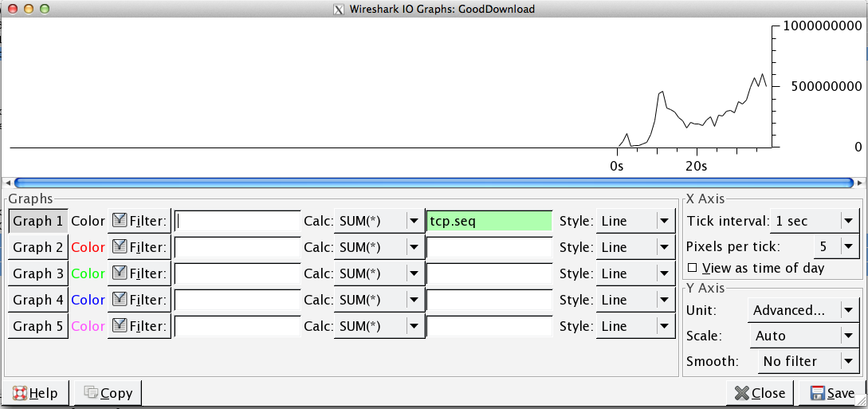
Task: Click the Help button
Action: click(36, 394)
